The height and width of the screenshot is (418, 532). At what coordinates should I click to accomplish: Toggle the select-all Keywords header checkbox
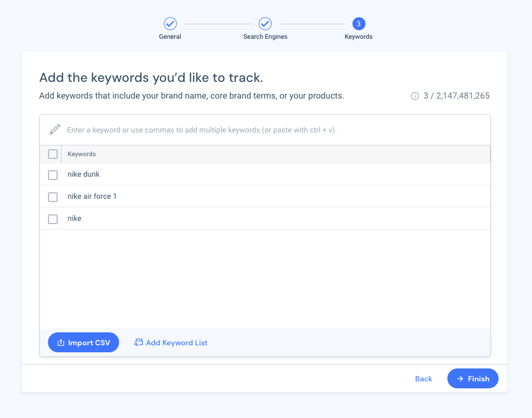pos(53,154)
